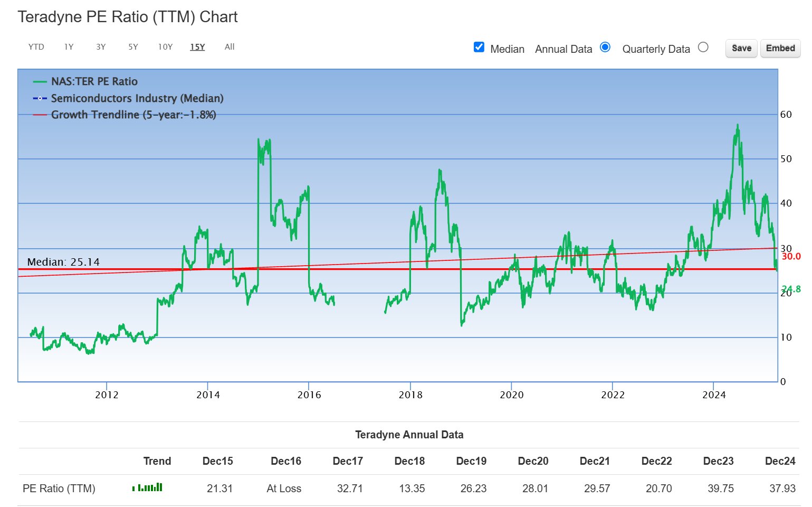The image size is (812, 507).
Task: Click the 29.57 value cell
Action: click(x=597, y=489)
